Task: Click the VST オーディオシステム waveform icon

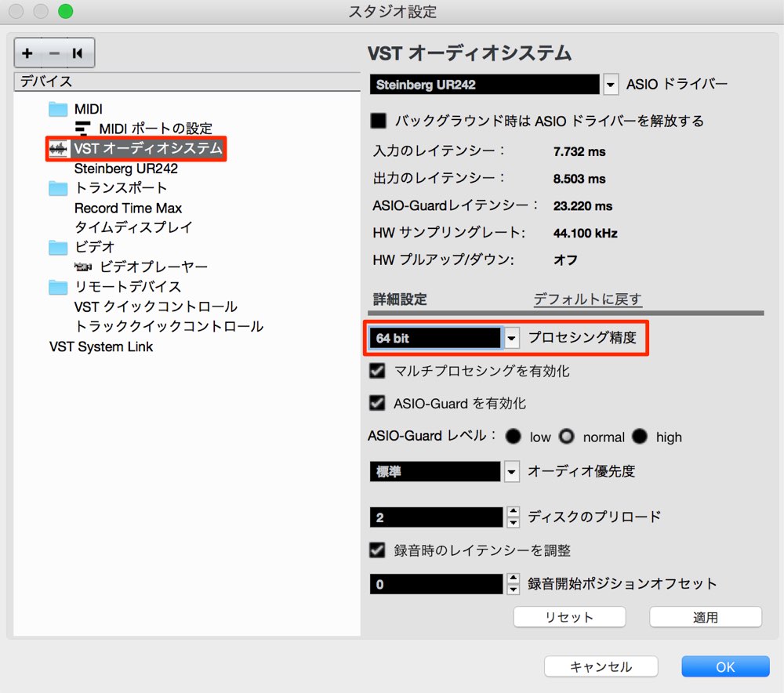Action: pyautogui.click(x=58, y=148)
